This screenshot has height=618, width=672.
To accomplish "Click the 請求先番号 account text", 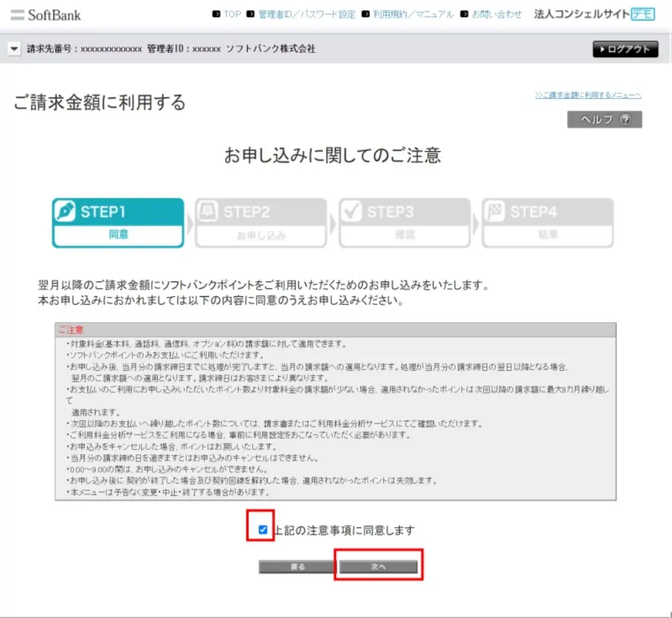I will (85, 48).
